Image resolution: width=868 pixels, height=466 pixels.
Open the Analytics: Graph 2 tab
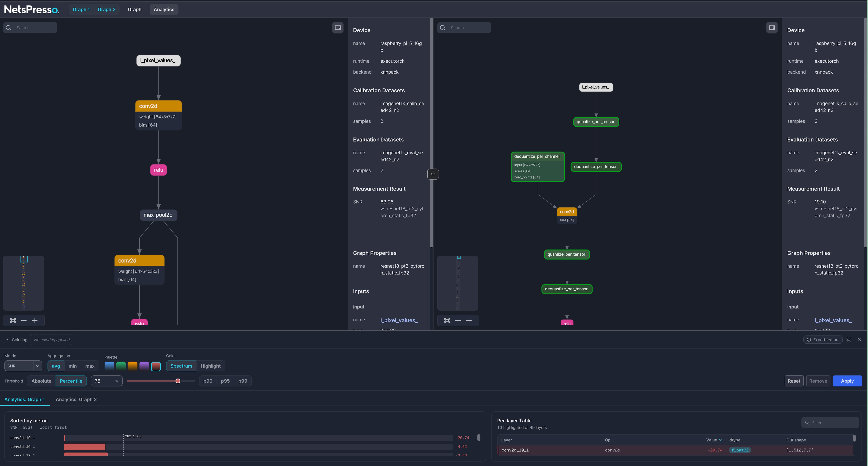click(x=76, y=399)
